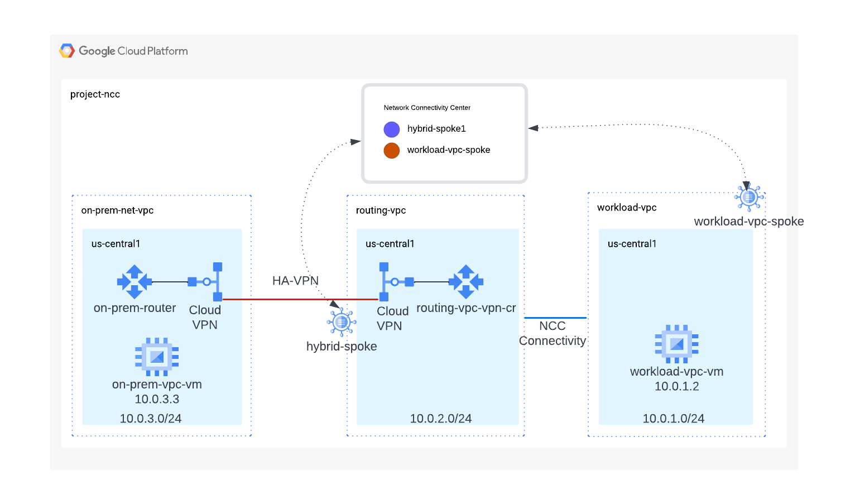Select the routing-vpc-vpn-cr router icon
Viewport: 855px width, 504px height.
tap(467, 282)
